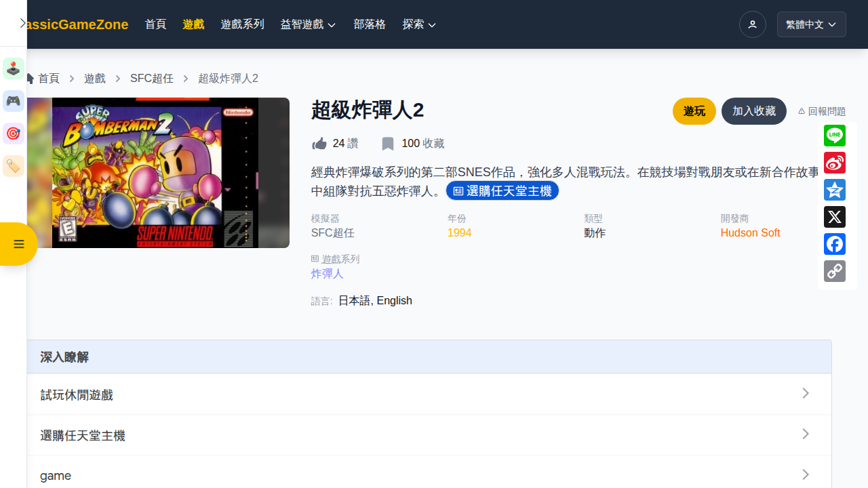Click the Qzone star share icon
Screen dimensions: 868x488
point(835,190)
